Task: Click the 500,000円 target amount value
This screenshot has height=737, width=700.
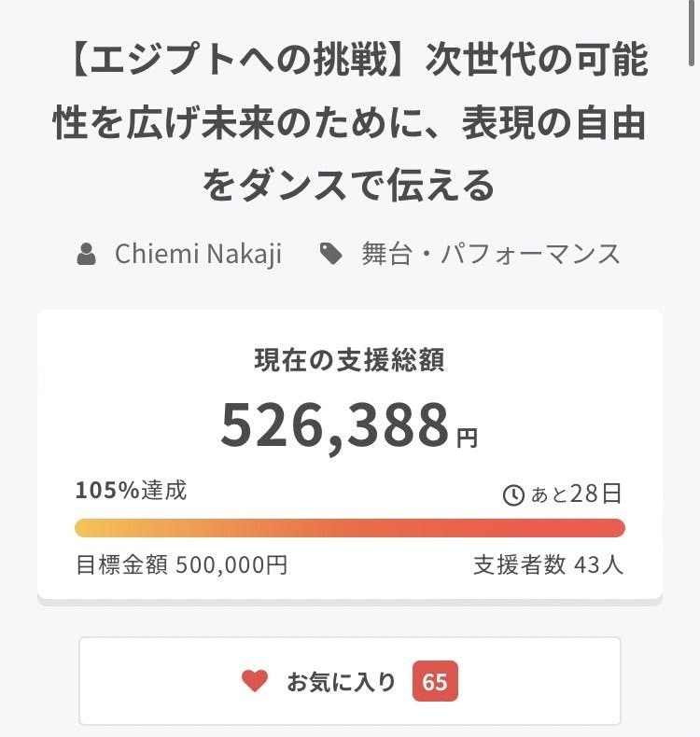Action: point(231,564)
